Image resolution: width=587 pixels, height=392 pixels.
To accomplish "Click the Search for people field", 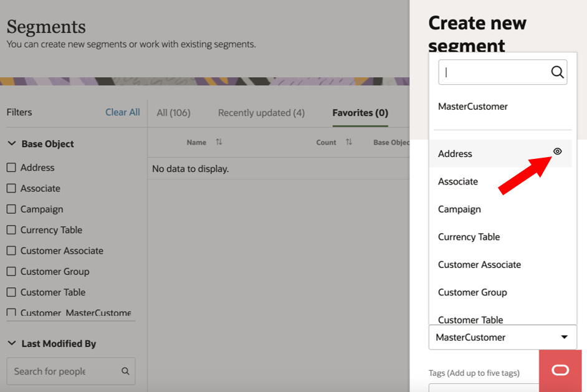I will (62, 371).
